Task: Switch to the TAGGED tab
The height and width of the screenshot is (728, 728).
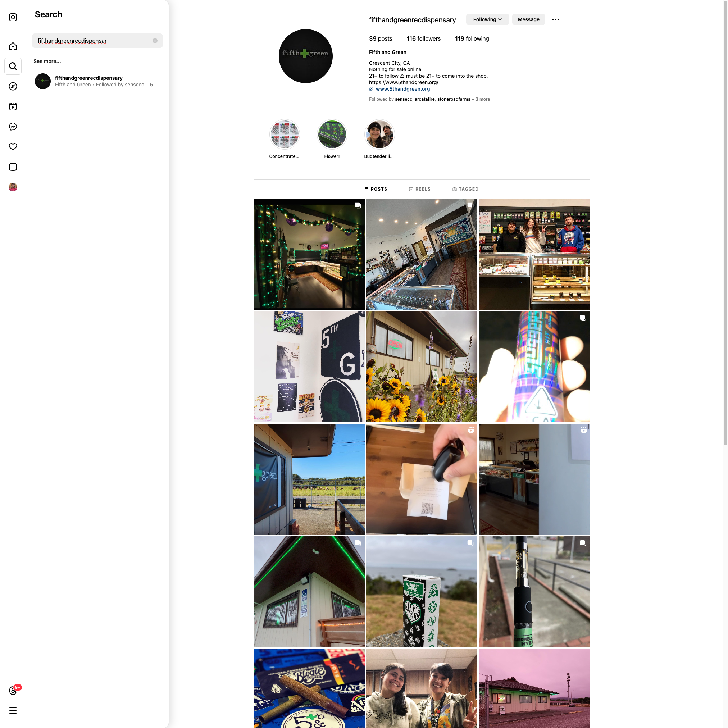Action: tap(465, 189)
